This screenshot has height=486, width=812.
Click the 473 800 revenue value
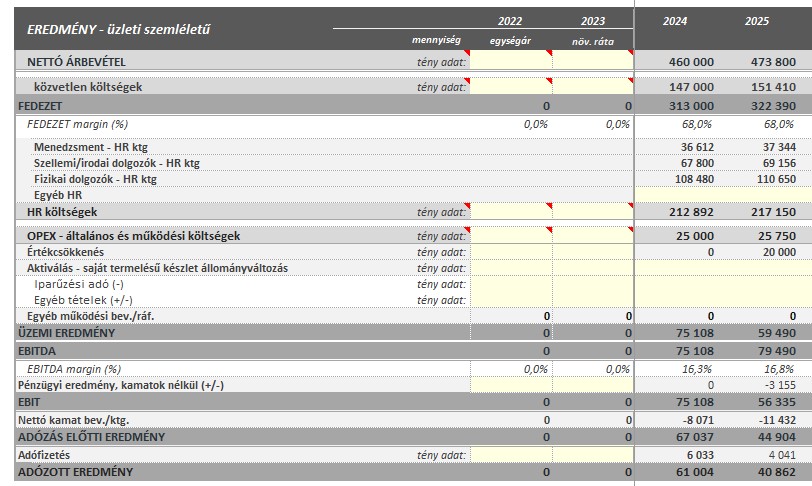point(773,62)
